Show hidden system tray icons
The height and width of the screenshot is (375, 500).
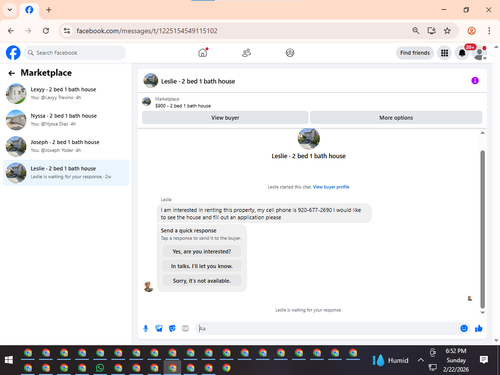(x=421, y=360)
